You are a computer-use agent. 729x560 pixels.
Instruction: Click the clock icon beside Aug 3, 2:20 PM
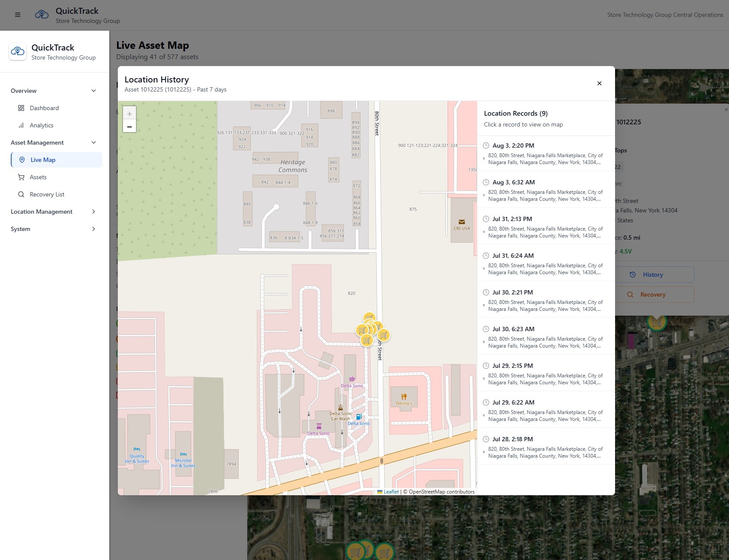point(486,146)
